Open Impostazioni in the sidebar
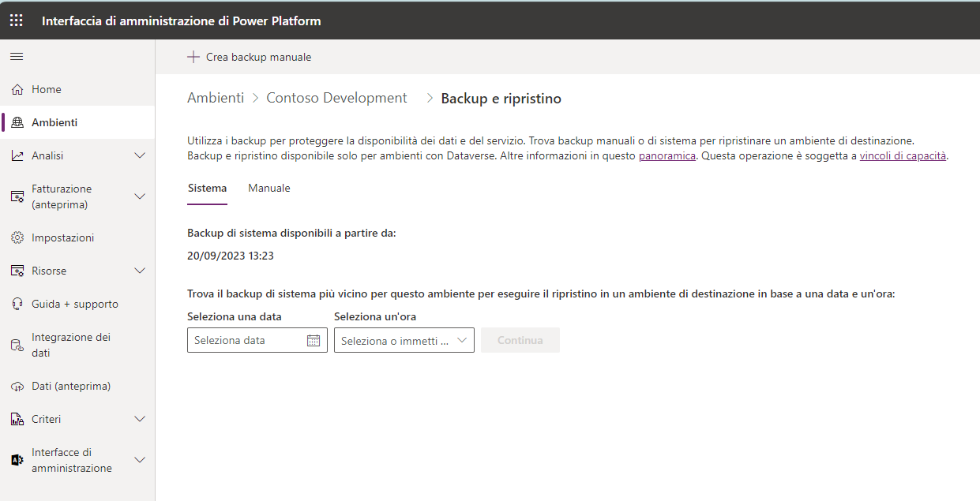The width and height of the screenshot is (980, 501). 77,238
